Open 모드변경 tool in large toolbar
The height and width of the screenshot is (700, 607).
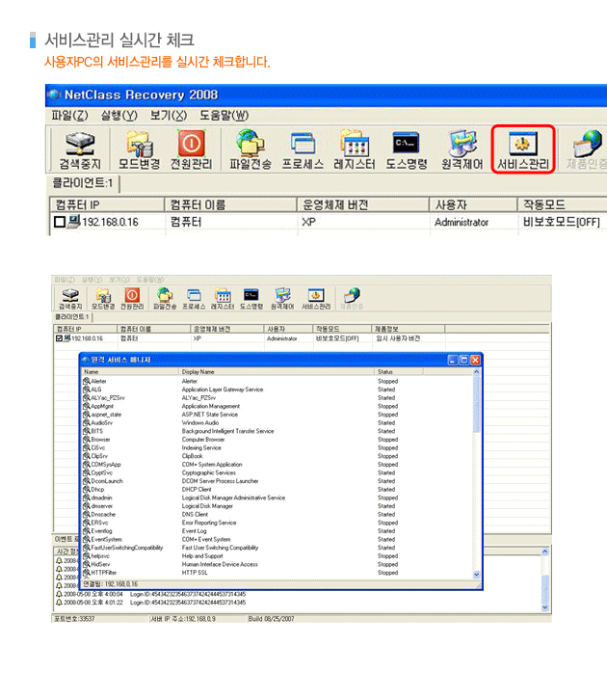tap(139, 150)
